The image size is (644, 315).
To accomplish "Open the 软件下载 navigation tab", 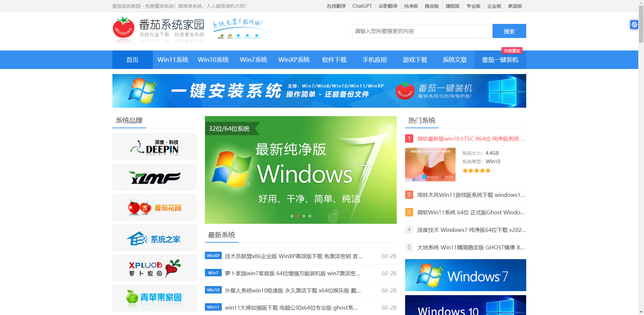I will 334,60.
